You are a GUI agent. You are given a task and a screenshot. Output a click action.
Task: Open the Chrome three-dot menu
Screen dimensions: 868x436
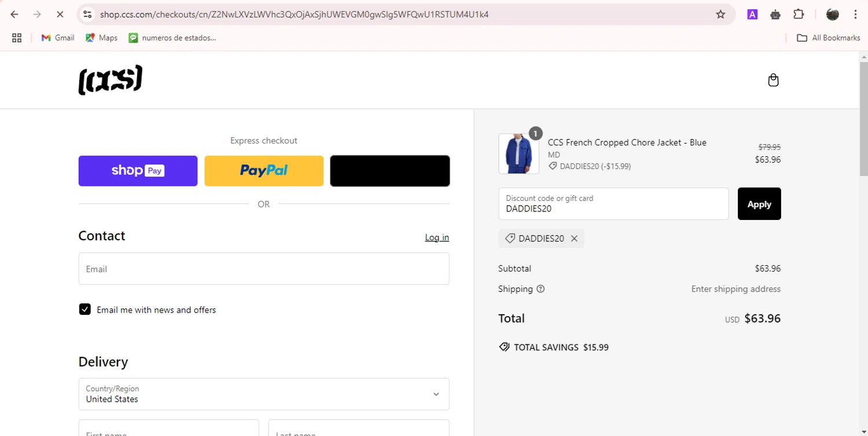click(x=855, y=14)
